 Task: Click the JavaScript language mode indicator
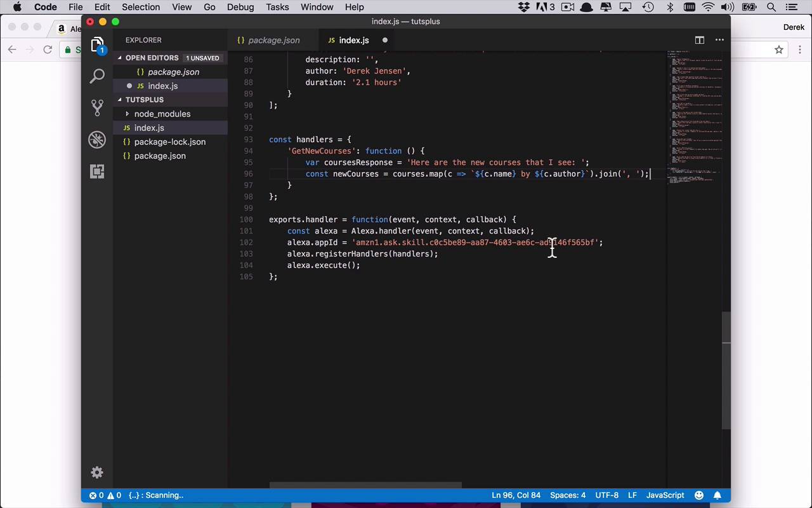[x=665, y=495]
